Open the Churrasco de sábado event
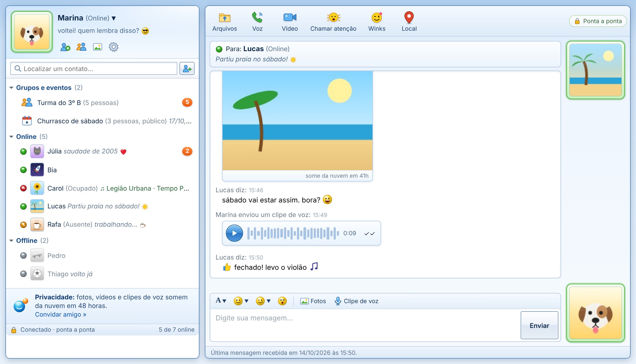Viewport: 636px width, 364px height. pos(102,121)
